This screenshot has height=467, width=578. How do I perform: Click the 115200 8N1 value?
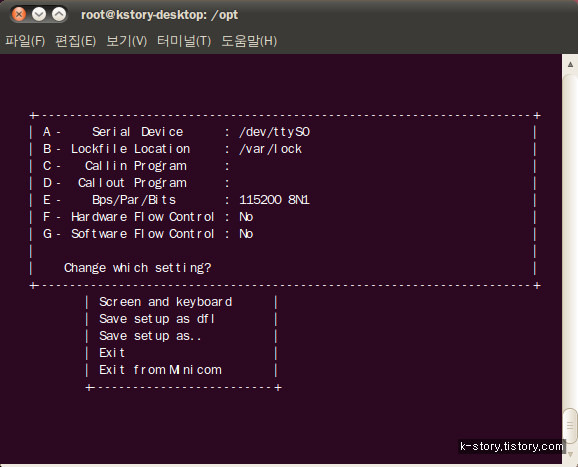pyautogui.click(x=275, y=200)
